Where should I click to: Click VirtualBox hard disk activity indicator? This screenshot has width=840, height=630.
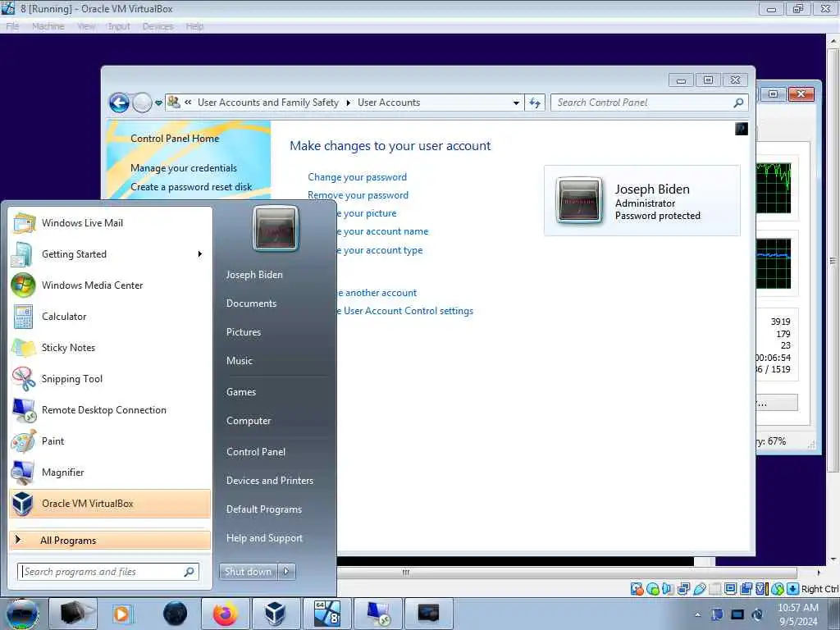coord(637,589)
